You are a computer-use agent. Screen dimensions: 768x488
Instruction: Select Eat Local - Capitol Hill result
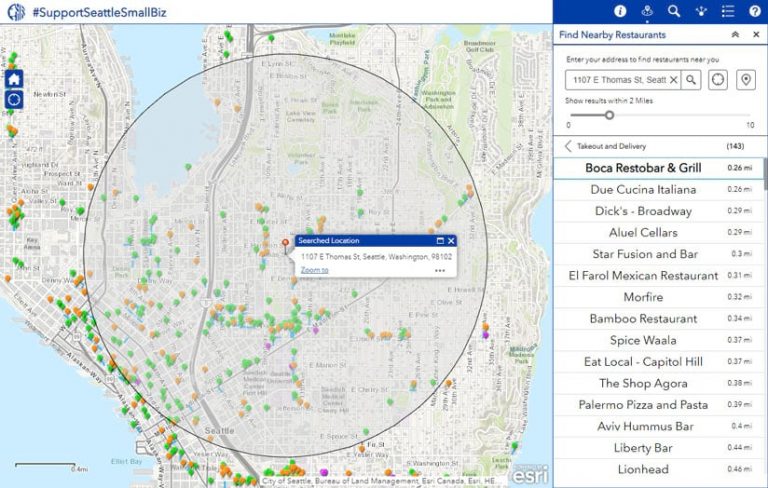658,362
